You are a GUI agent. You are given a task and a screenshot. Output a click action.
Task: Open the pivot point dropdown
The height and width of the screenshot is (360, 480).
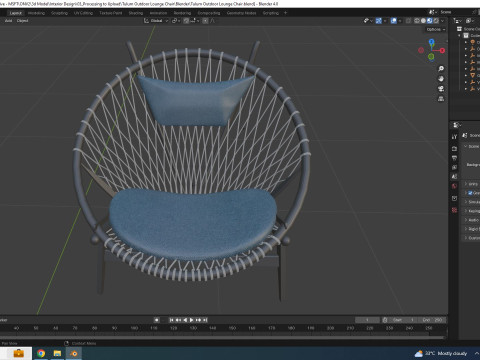(x=176, y=21)
